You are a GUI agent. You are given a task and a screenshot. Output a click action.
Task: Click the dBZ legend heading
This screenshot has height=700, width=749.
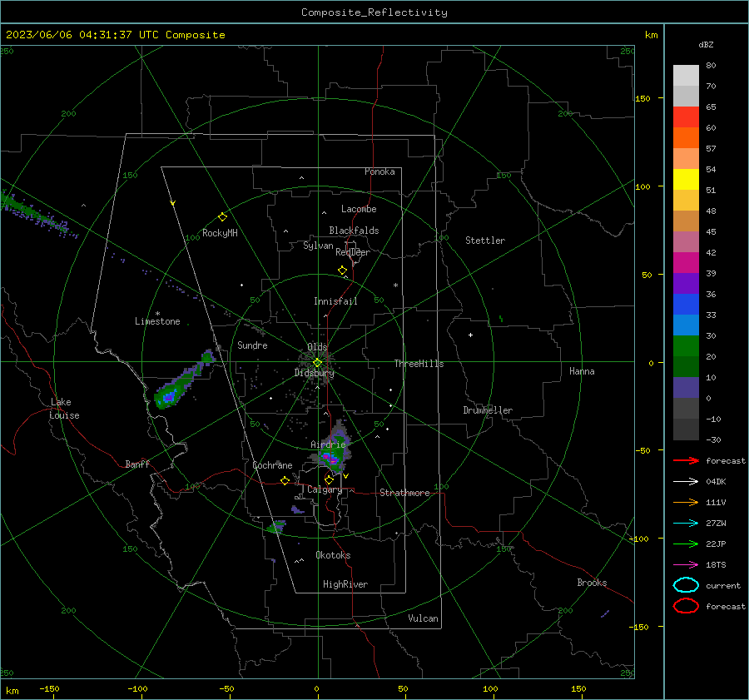706,45
